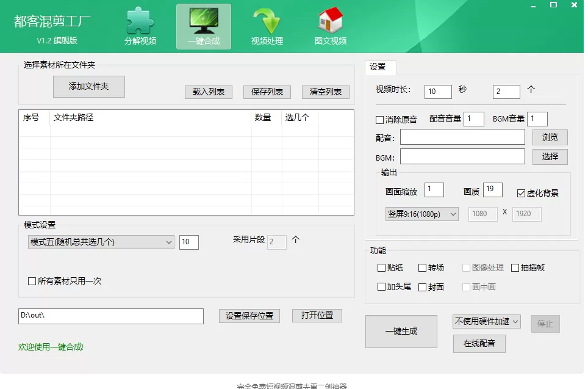Click the 在线配音 button
Screen dimensions: 588x389
479,344
